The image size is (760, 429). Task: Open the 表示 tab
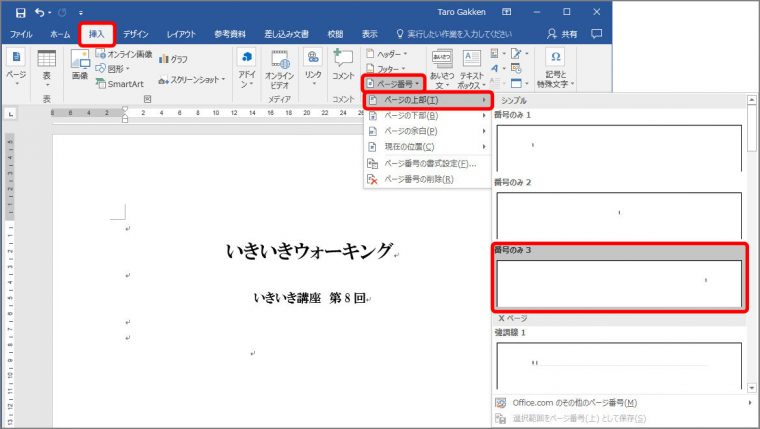(x=369, y=34)
